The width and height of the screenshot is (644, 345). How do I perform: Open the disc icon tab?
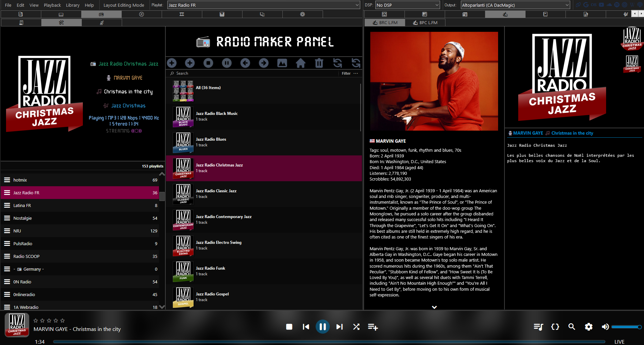coord(142,14)
